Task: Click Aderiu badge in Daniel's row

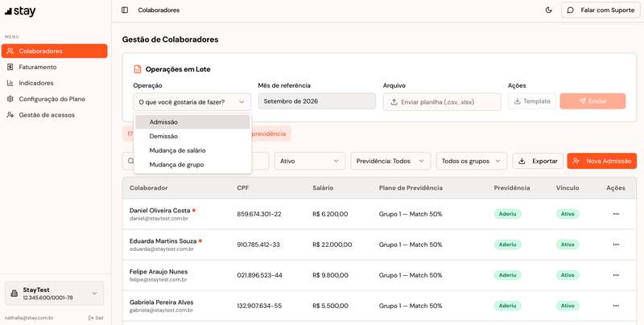Action: tap(507, 214)
